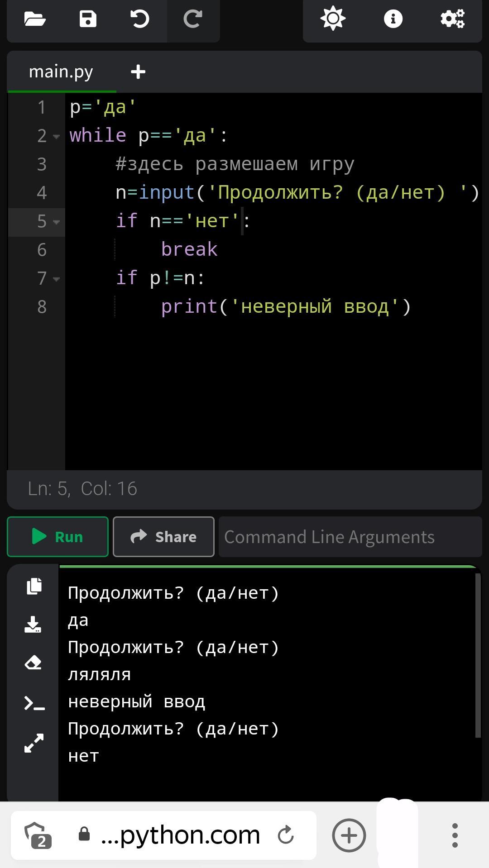Expand the output panel to fullscreen
This screenshot has height=868, width=489.
[x=34, y=743]
